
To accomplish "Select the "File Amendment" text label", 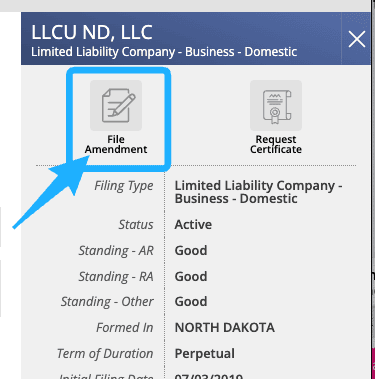I will (116, 144).
